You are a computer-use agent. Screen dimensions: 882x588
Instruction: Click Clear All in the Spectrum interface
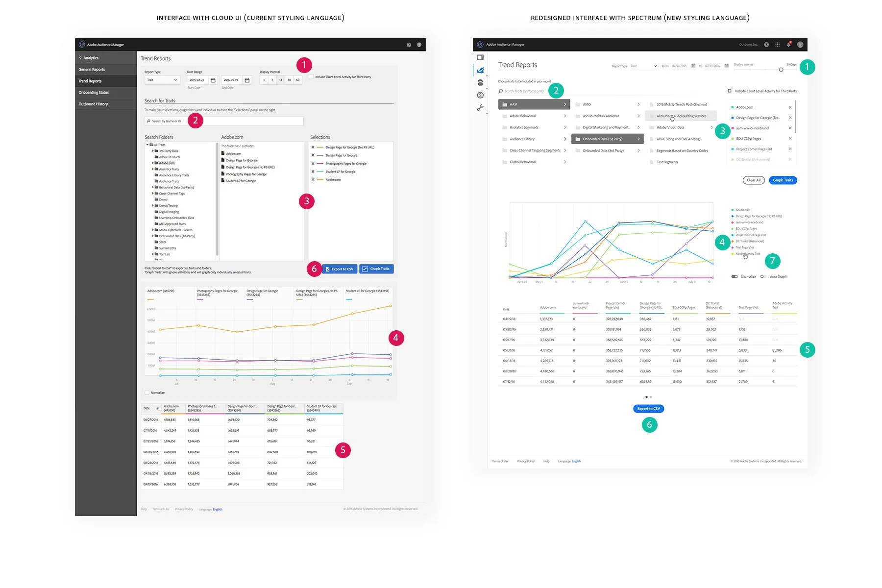tap(754, 180)
